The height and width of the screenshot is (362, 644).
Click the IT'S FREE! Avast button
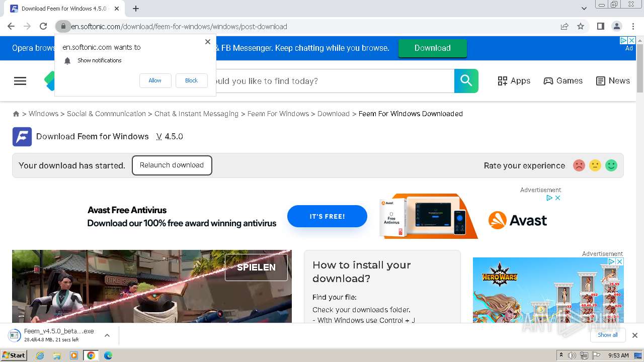[x=327, y=216]
